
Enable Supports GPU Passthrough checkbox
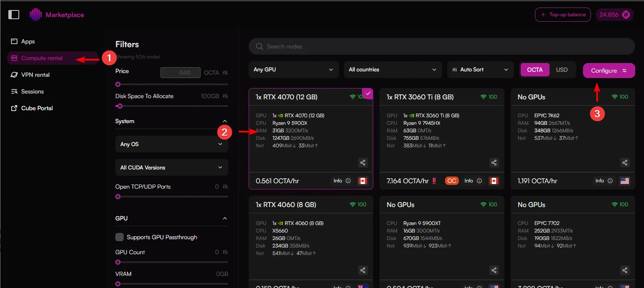(x=120, y=237)
